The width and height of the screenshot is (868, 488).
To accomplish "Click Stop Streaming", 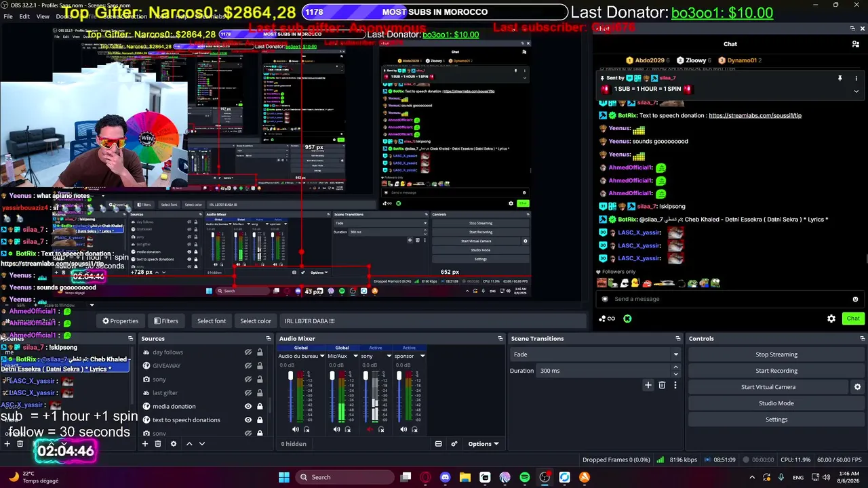I will 776,354.
